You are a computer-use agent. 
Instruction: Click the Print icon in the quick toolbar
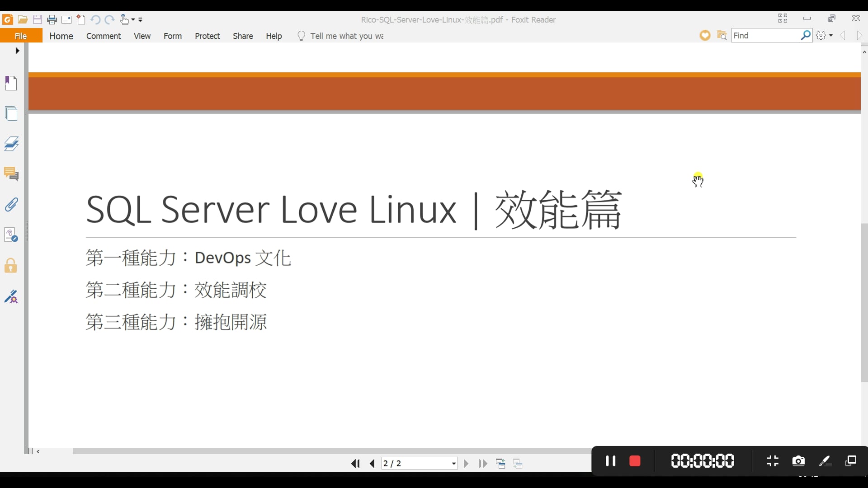coord(52,19)
